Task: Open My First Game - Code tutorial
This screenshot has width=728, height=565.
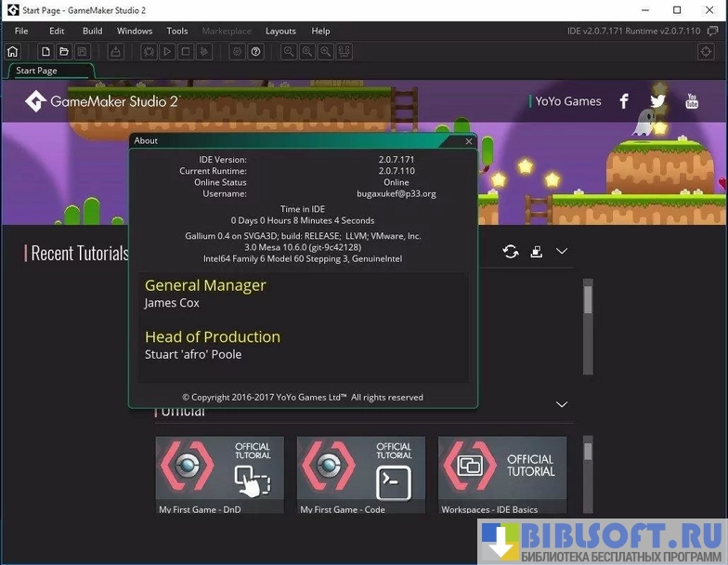Action: pos(360,475)
